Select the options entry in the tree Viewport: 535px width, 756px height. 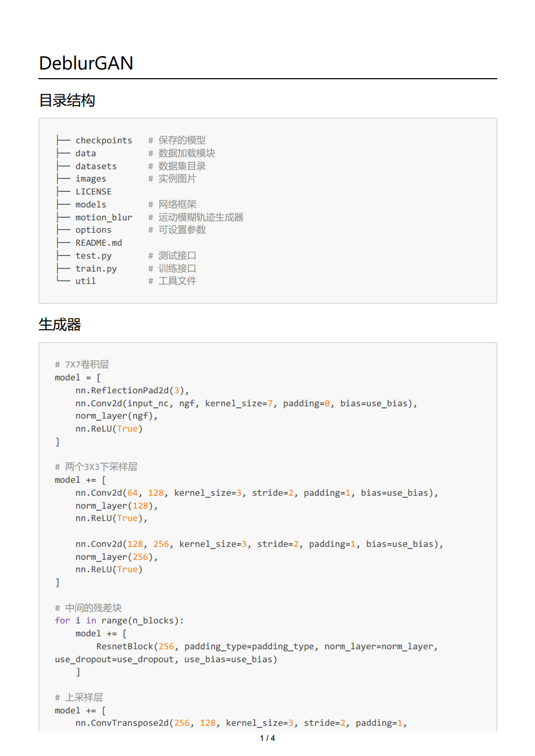[93, 230]
